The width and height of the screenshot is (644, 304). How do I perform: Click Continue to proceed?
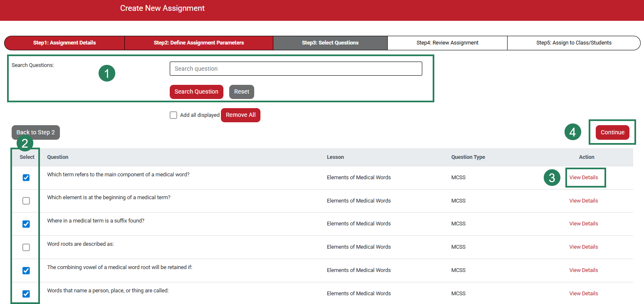pyautogui.click(x=612, y=132)
